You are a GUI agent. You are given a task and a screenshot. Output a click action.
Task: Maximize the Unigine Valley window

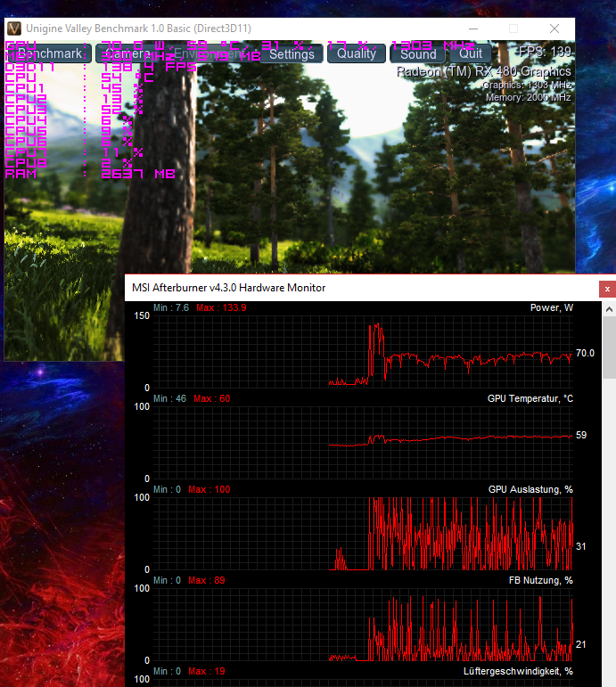point(513,29)
